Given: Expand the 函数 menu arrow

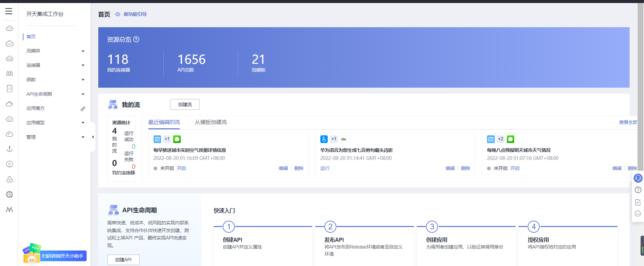Looking at the screenshot, I should click(x=83, y=80).
